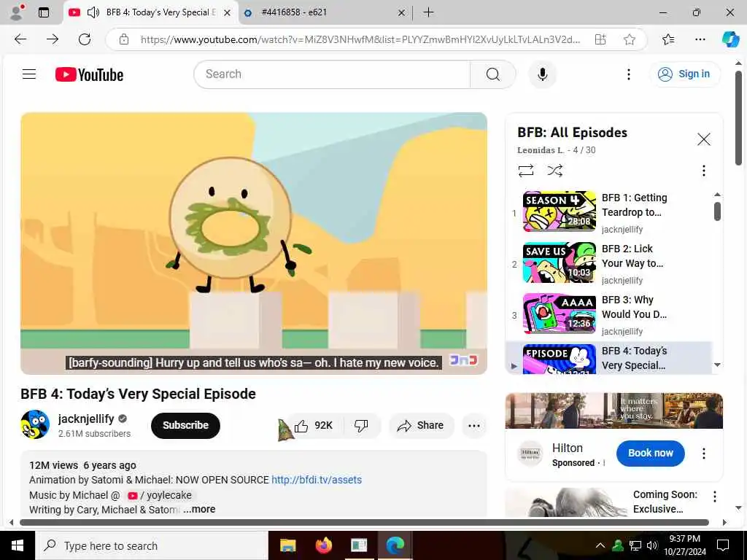Open YouTube settings three-dot menu
The height and width of the screenshot is (560, 747).
point(628,74)
